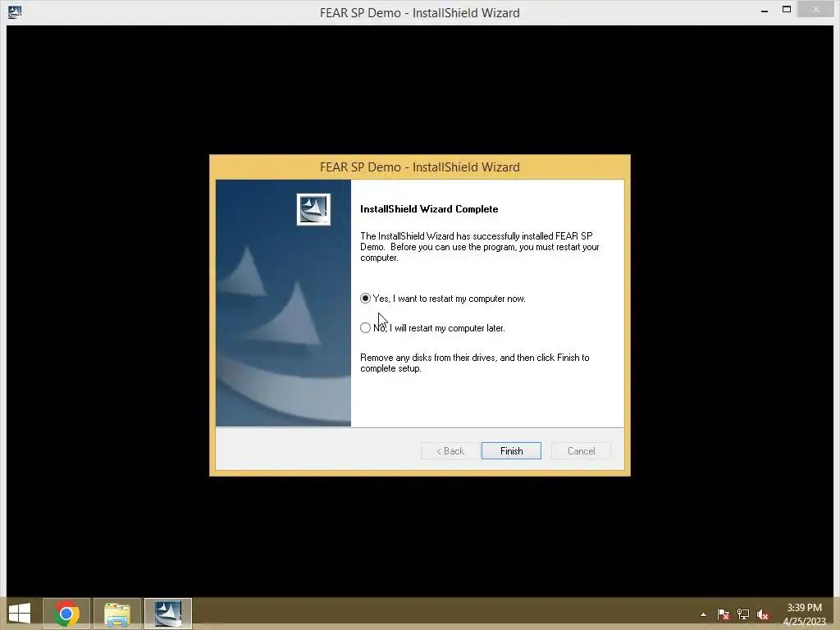Open the network status tray icon

coord(743,614)
